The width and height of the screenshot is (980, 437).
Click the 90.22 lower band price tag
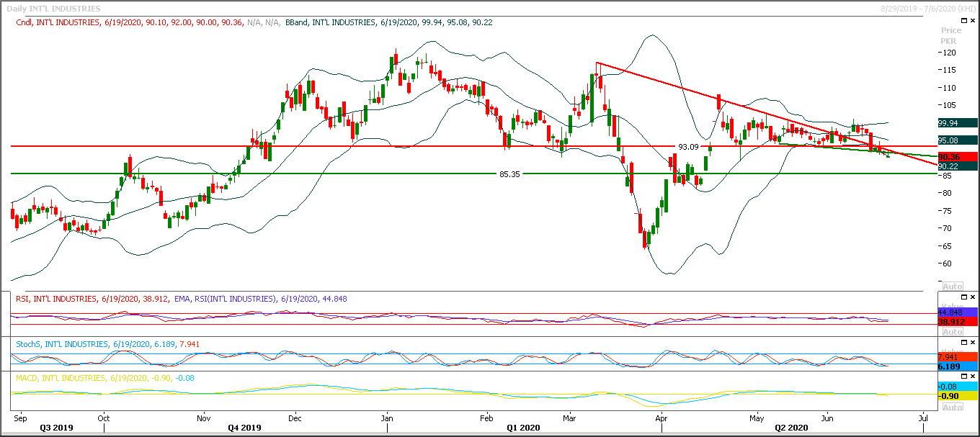[x=957, y=166]
